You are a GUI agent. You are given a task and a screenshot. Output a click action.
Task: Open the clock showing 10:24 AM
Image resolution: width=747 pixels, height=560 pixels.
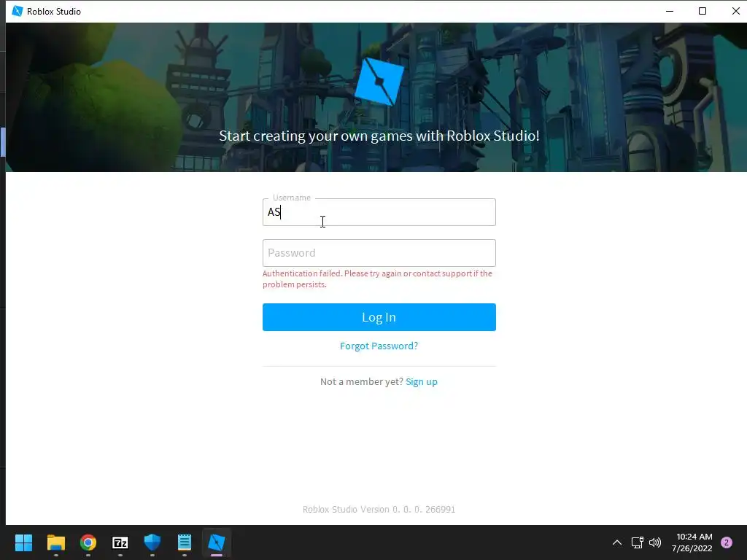point(692,542)
